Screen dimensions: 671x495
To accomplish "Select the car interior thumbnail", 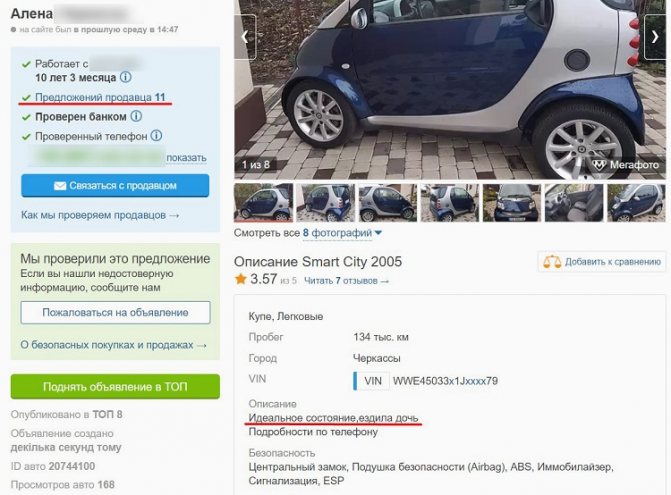I will click(x=574, y=203).
